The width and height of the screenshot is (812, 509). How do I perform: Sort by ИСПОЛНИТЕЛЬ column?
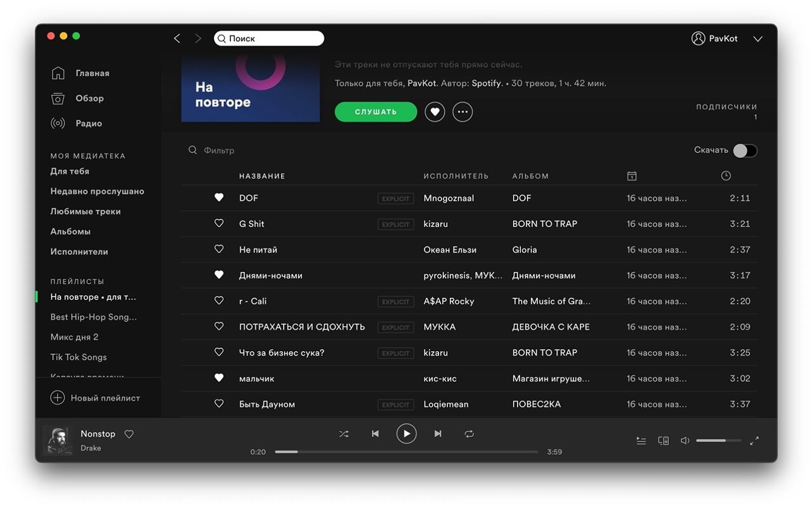(x=456, y=176)
